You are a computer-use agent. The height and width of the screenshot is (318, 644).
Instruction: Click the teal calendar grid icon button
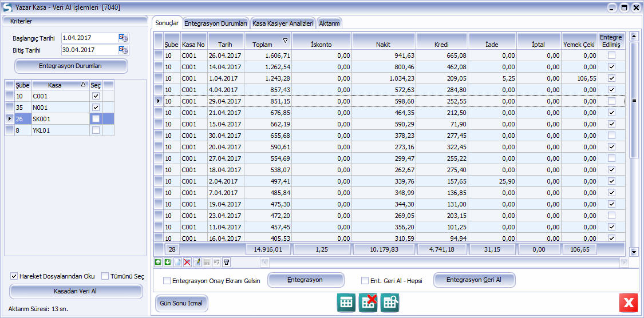click(x=346, y=303)
